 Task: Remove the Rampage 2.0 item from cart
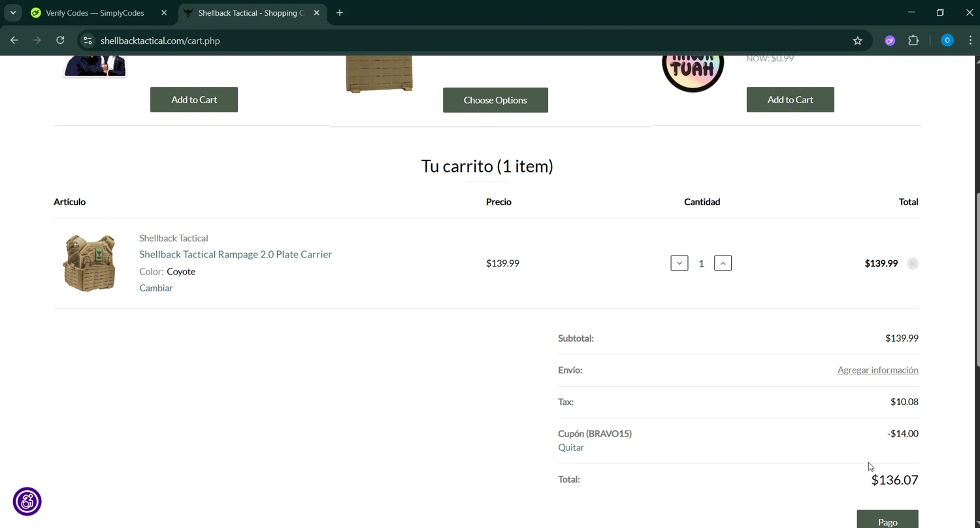click(x=913, y=264)
